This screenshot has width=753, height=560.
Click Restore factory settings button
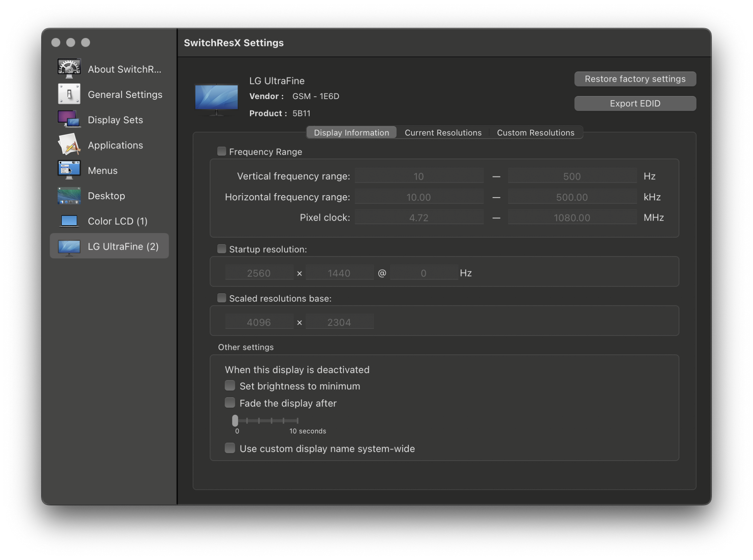click(635, 79)
